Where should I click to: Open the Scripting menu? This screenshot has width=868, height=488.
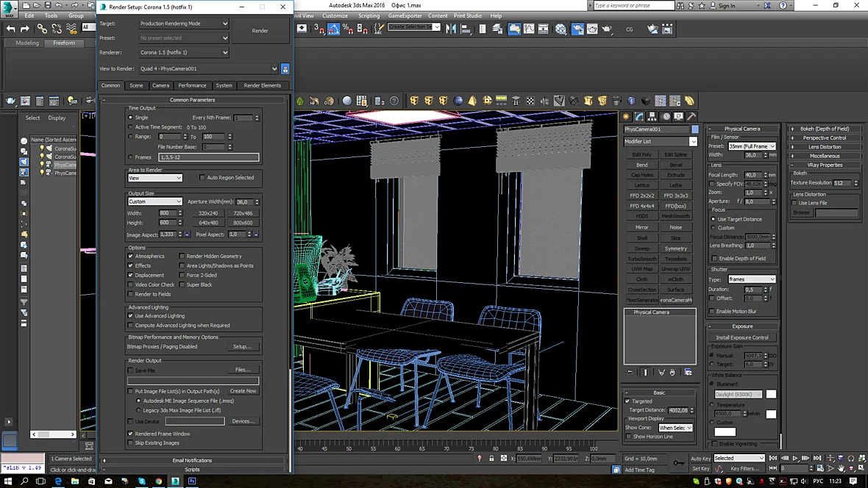[369, 15]
